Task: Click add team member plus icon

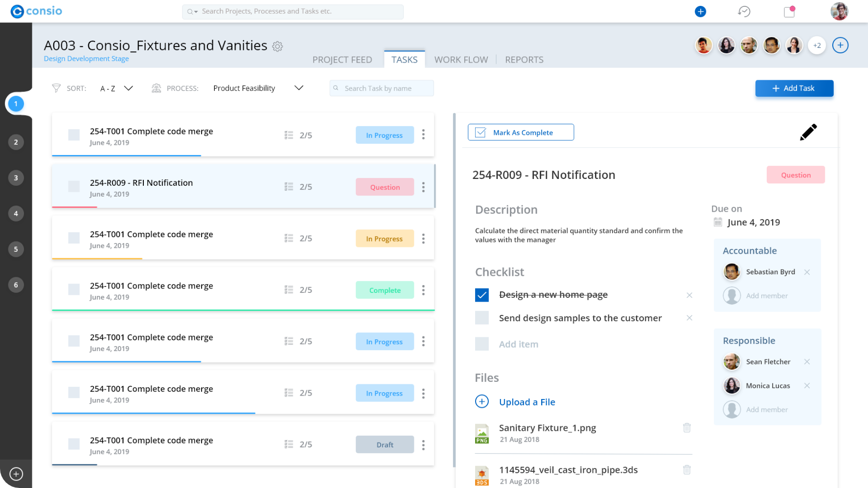Action: (840, 45)
